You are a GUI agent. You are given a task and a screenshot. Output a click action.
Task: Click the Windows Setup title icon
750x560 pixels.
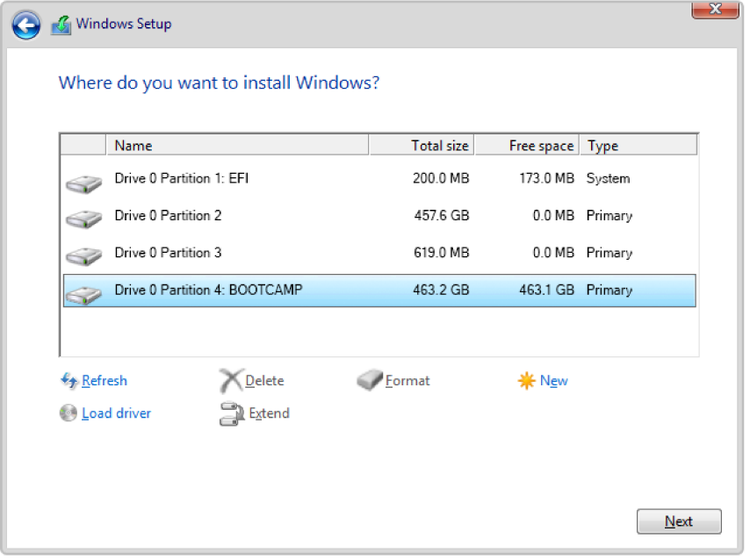click(61, 25)
